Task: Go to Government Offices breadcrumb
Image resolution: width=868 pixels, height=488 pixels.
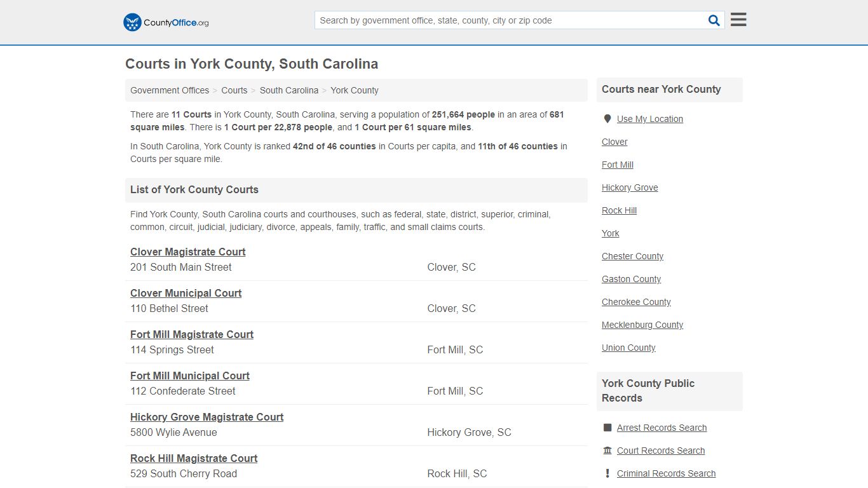Action: [x=170, y=90]
